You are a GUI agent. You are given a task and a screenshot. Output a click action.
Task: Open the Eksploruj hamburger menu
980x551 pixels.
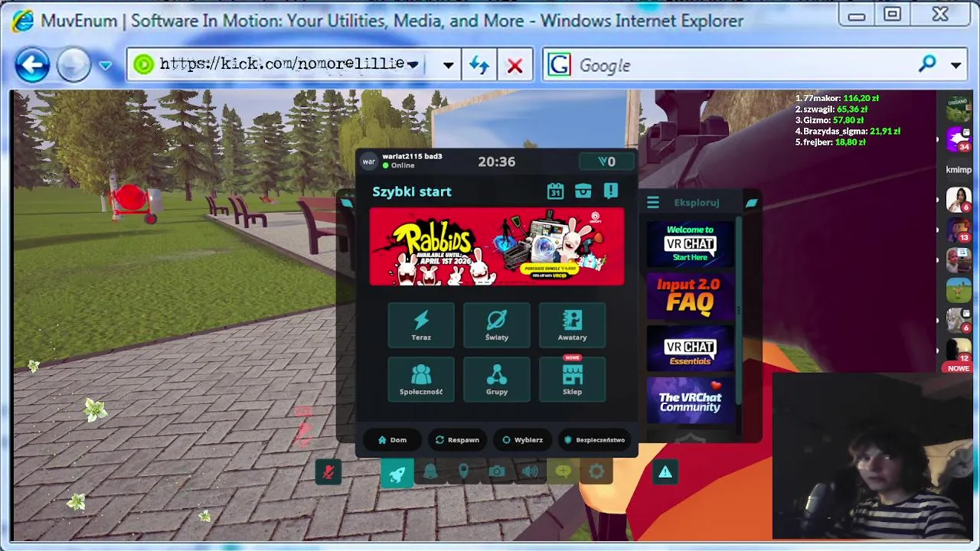coord(653,203)
